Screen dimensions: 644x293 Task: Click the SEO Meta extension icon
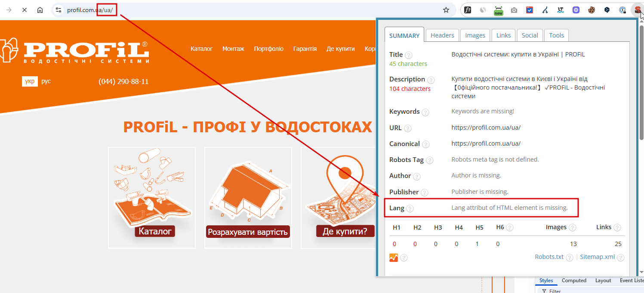point(637,10)
